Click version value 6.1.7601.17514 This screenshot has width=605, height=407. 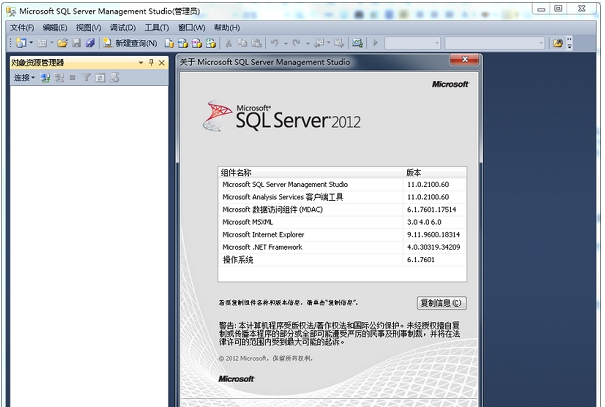431,209
